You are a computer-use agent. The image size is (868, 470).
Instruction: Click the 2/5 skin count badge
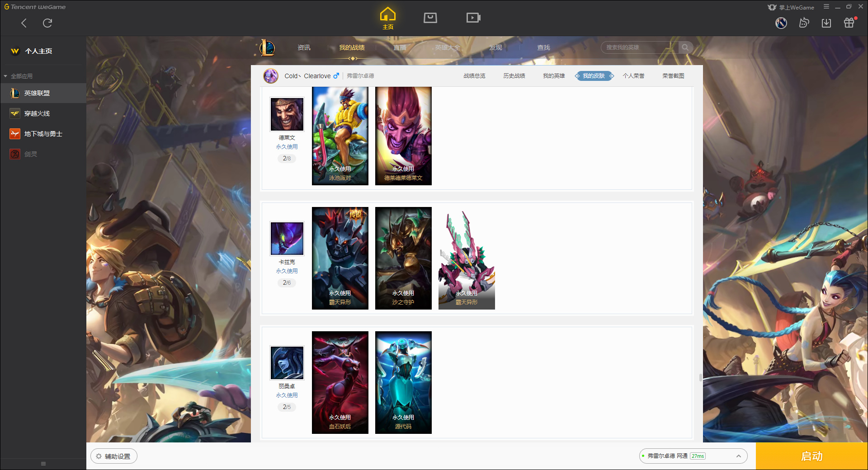287,407
